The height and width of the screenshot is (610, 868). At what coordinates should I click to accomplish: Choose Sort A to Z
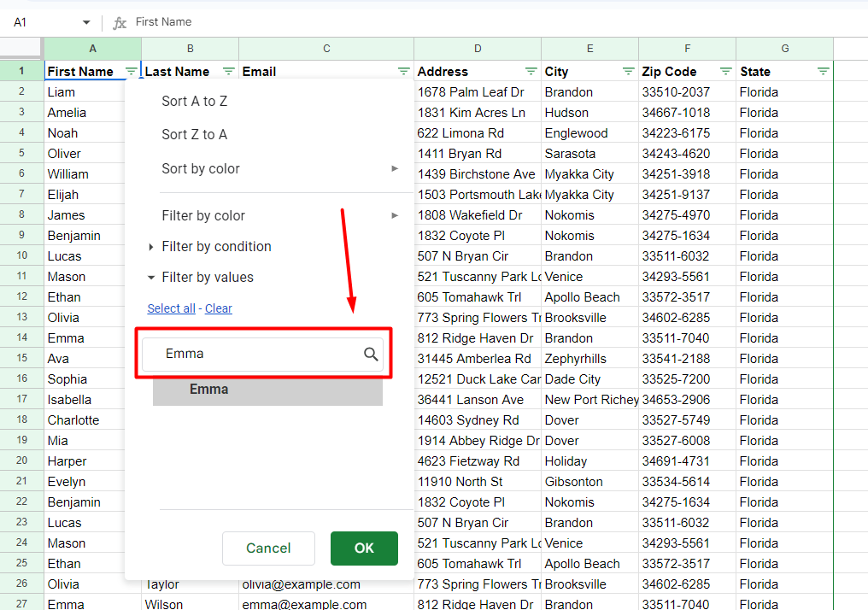[194, 102]
